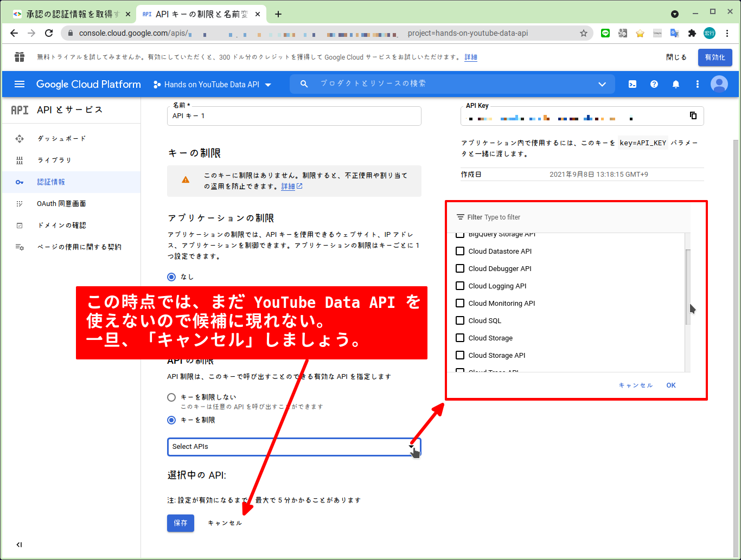Activate the Cloud Shell terminal icon
This screenshot has width=741, height=560.
(x=633, y=84)
